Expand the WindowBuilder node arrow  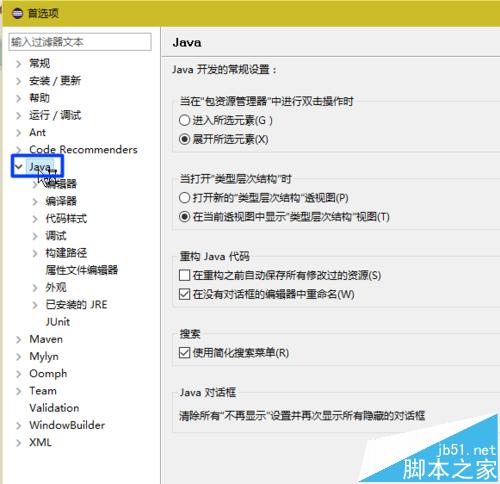pyautogui.click(x=19, y=426)
